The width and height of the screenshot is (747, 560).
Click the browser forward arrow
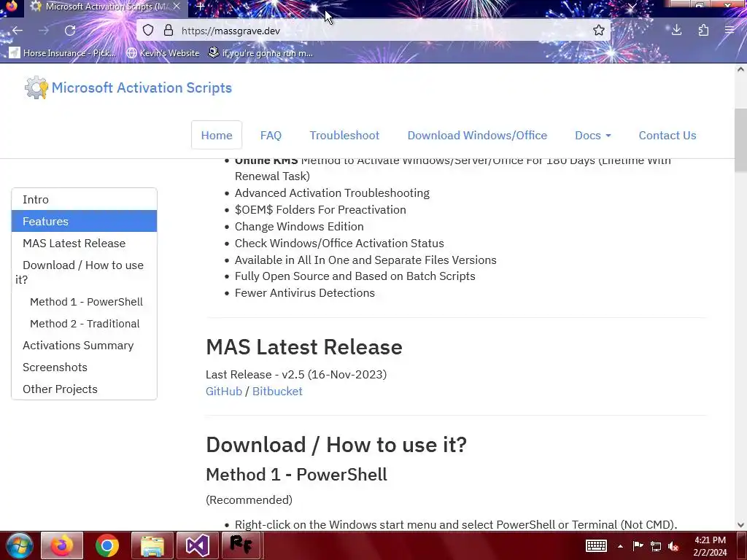click(x=44, y=31)
